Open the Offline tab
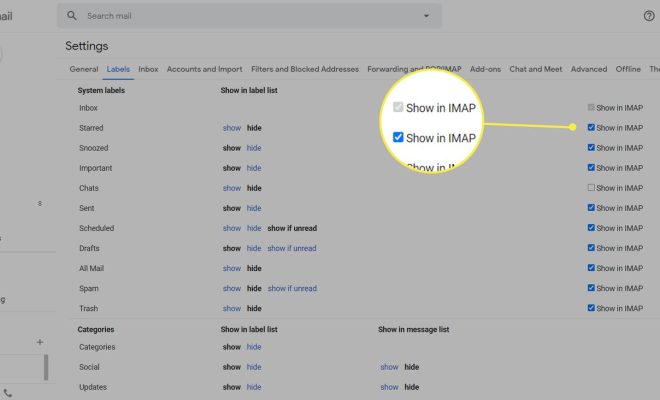The width and height of the screenshot is (660, 400). pos(628,69)
